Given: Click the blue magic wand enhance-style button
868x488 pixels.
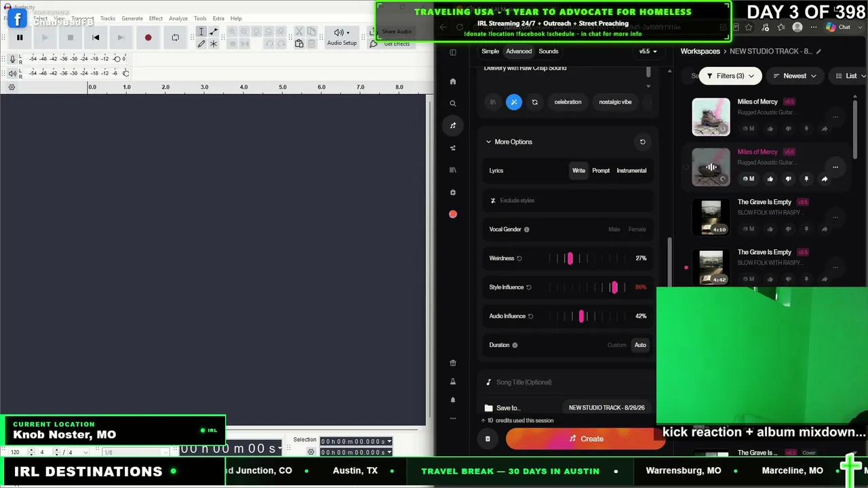Looking at the screenshot, I should coord(514,102).
